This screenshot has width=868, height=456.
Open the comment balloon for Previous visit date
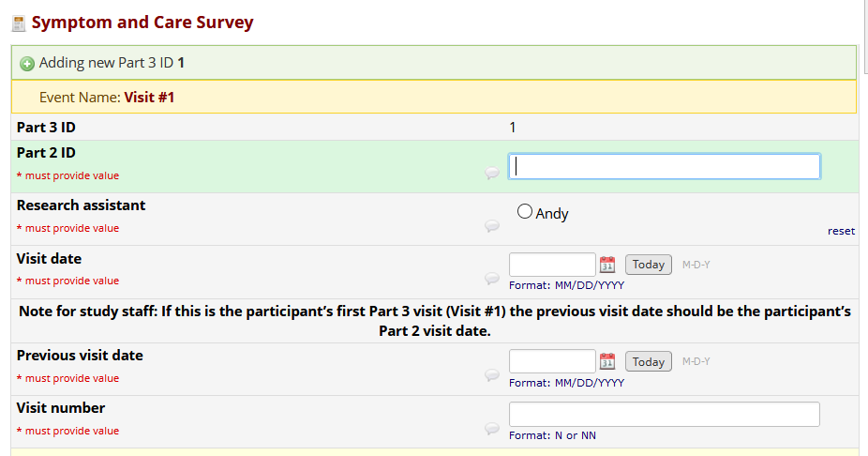(x=492, y=376)
